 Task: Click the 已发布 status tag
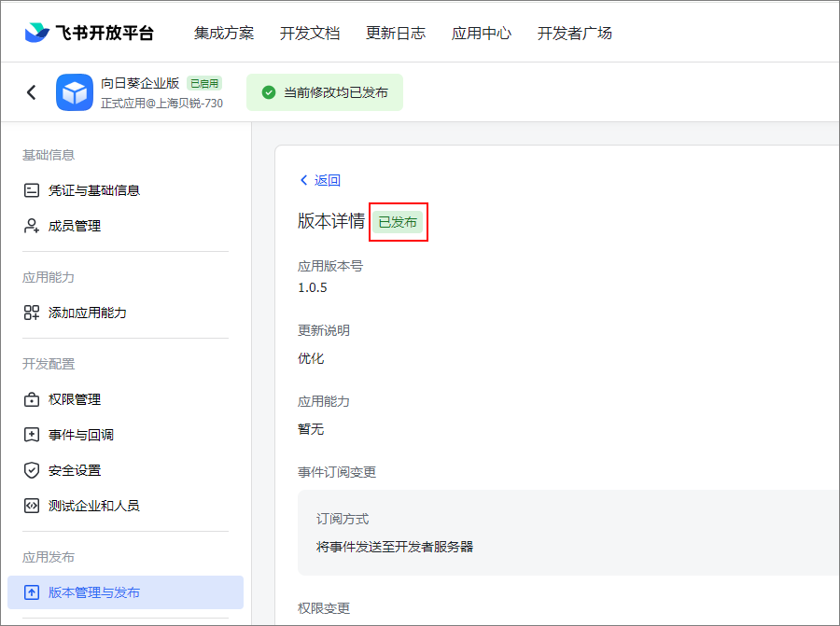point(398,222)
